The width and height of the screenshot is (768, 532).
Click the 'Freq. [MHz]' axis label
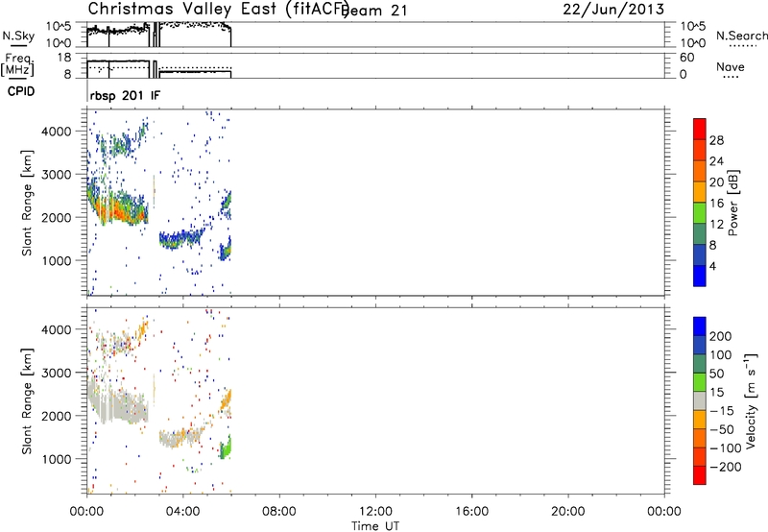[18, 64]
